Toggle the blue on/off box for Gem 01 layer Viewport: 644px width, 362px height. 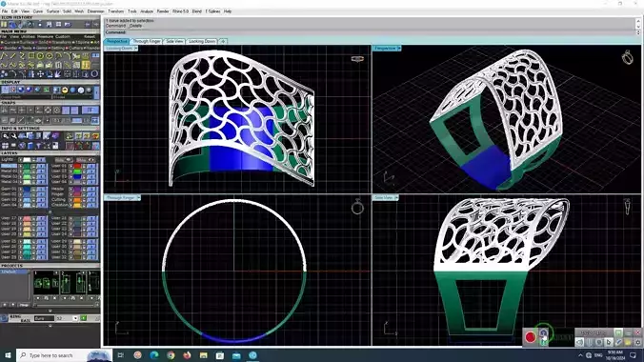pos(41,189)
